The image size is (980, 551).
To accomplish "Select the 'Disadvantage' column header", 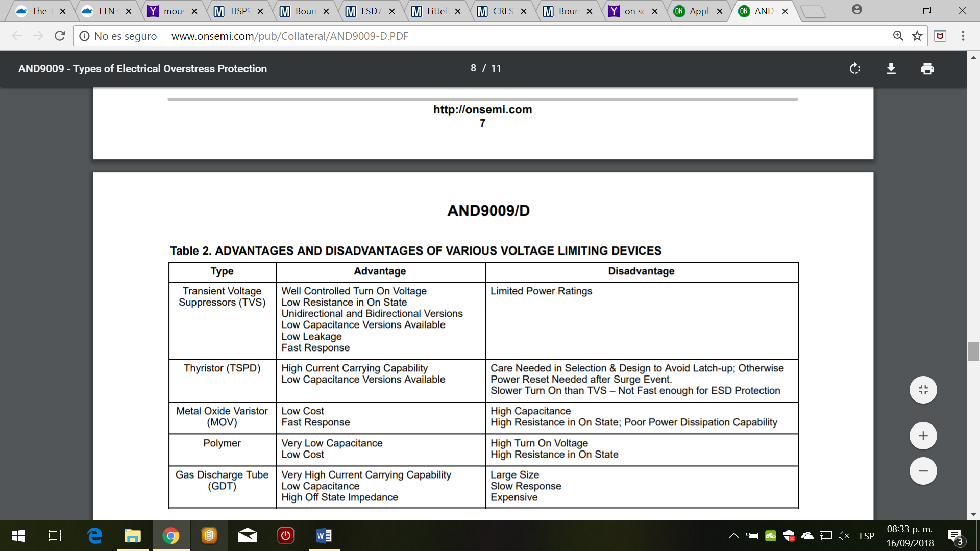I will pyautogui.click(x=641, y=271).
